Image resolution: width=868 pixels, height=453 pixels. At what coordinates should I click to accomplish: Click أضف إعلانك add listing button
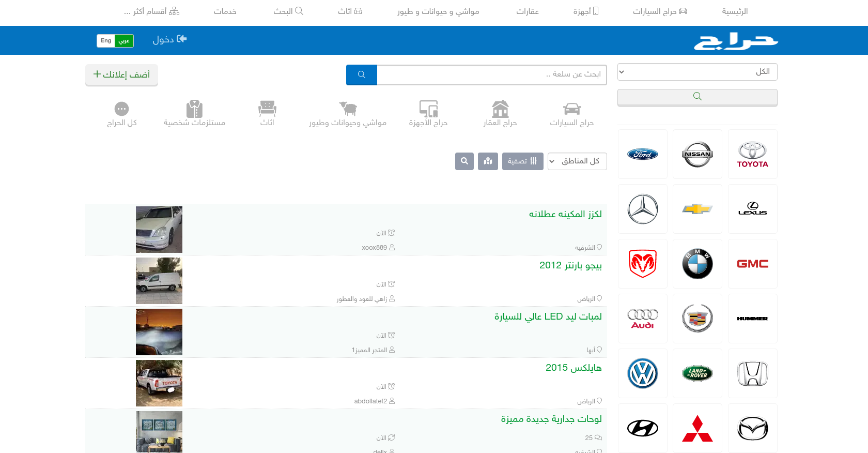tap(121, 74)
